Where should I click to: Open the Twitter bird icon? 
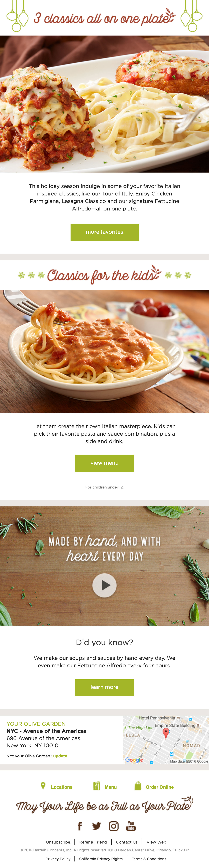96,826
